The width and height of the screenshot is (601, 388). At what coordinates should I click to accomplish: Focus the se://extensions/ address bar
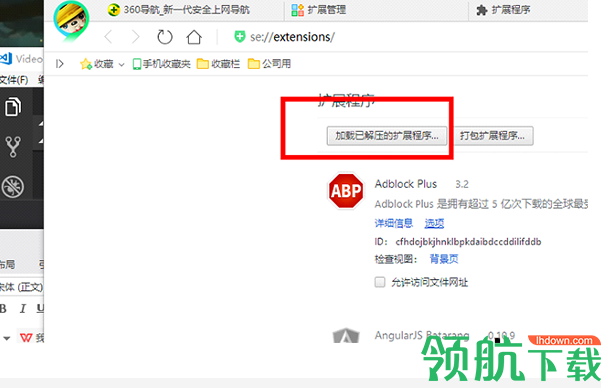292,37
